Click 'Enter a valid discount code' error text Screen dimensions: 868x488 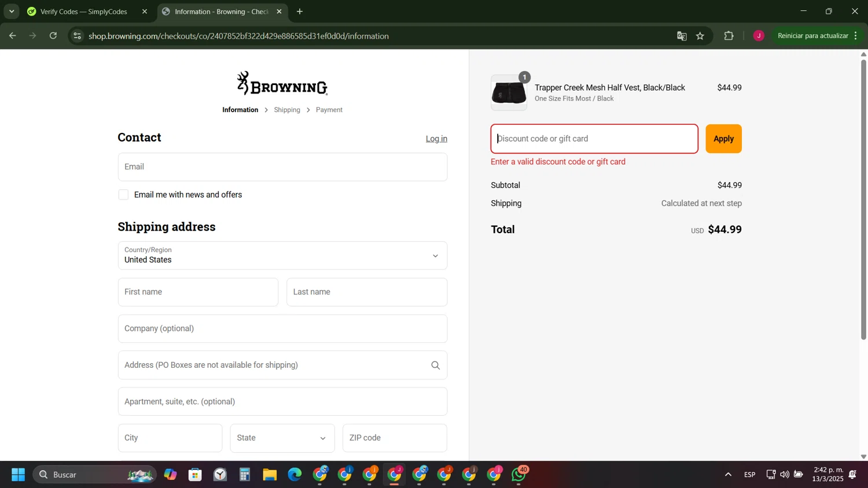tap(558, 162)
